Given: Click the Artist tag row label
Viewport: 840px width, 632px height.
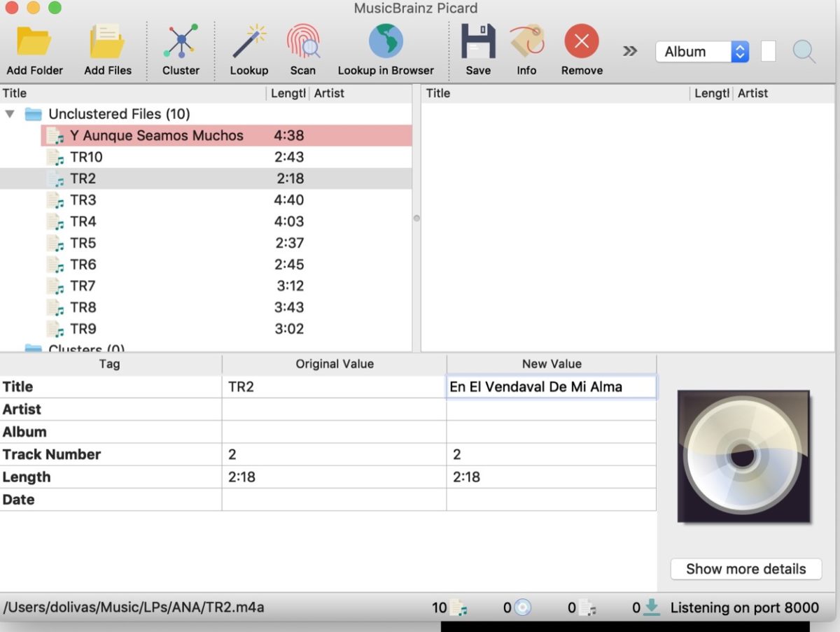Looking at the screenshot, I should click(22, 409).
